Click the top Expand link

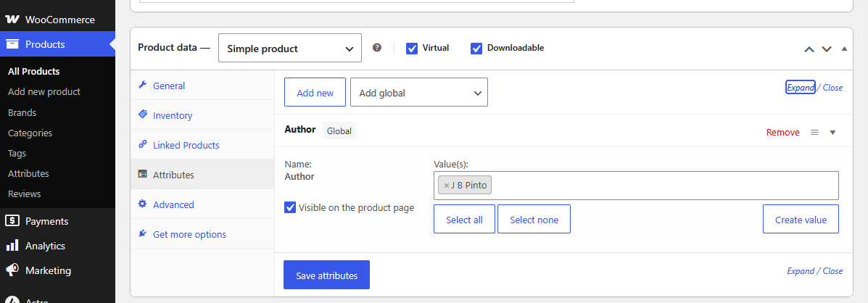[x=801, y=88]
